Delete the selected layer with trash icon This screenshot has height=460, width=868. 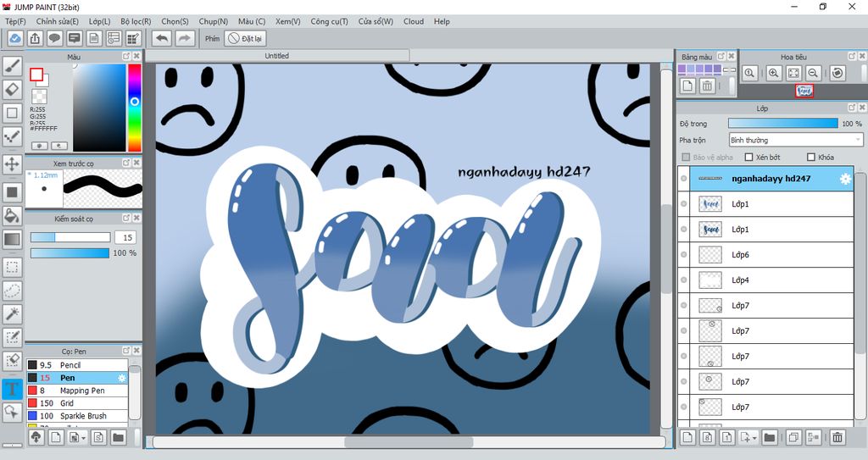click(837, 437)
